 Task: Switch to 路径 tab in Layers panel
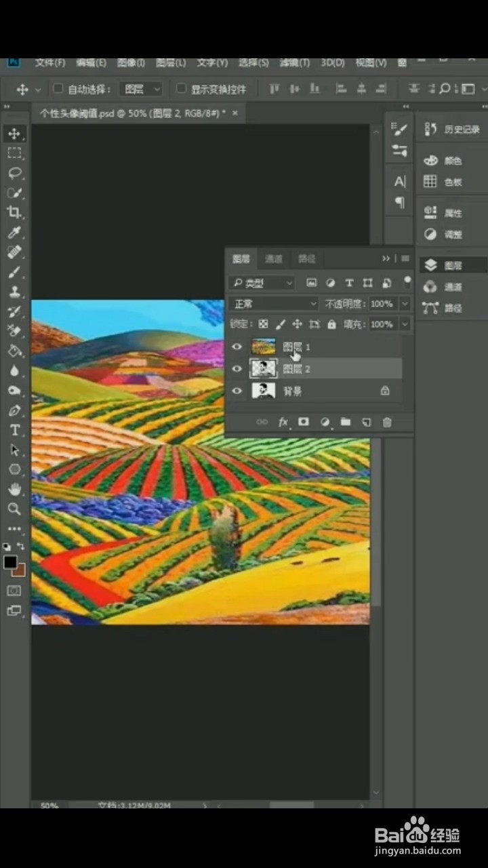pyautogui.click(x=307, y=258)
